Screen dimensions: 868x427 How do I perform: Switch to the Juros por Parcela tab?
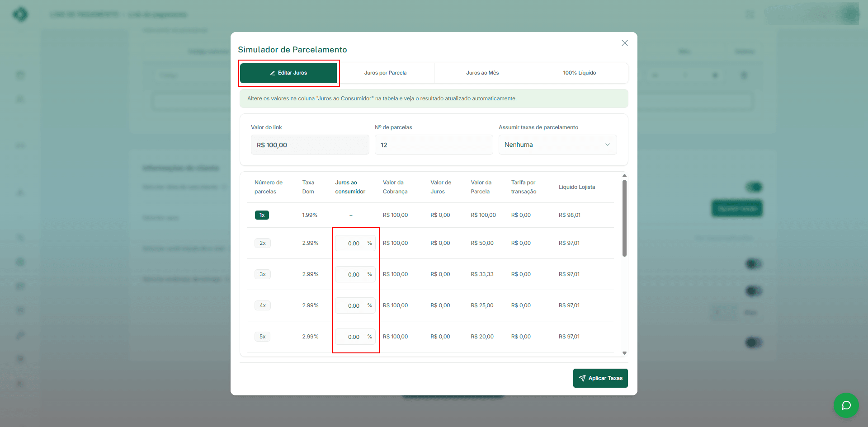pyautogui.click(x=385, y=73)
